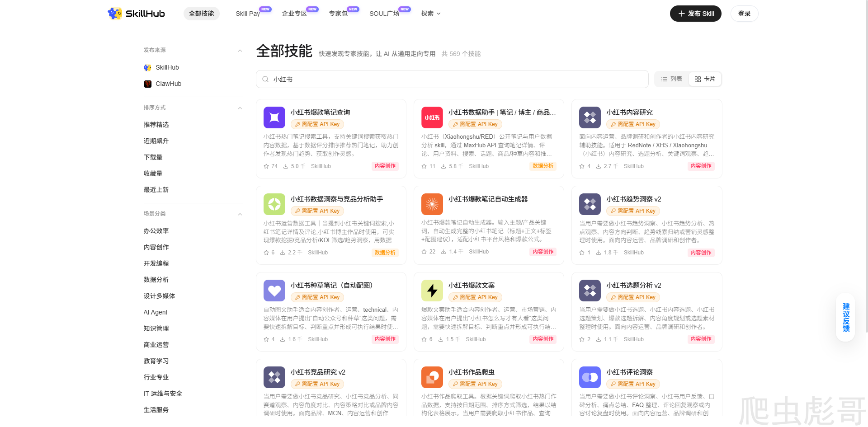Filter by 内容创作 category in sidebar

coord(156,247)
